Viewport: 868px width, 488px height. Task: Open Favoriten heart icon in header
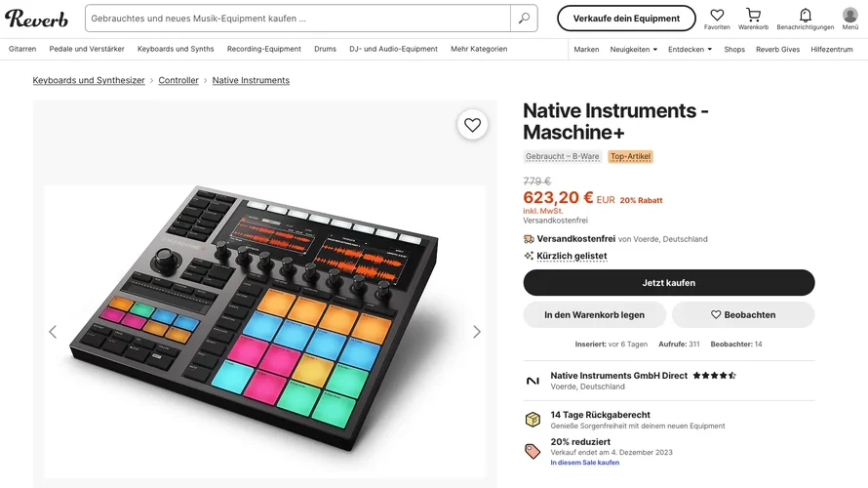point(717,18)
